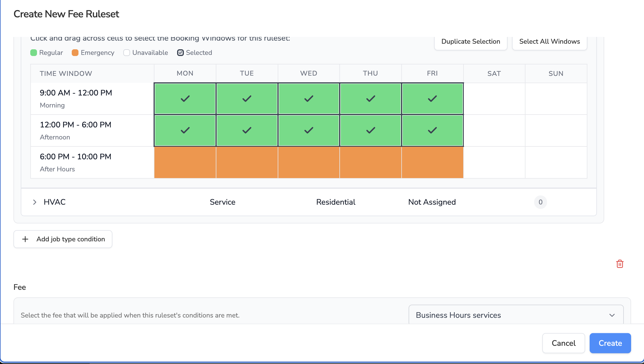Click the THU column header
Viewport: 644px width, 364px height.
(370, 73)
